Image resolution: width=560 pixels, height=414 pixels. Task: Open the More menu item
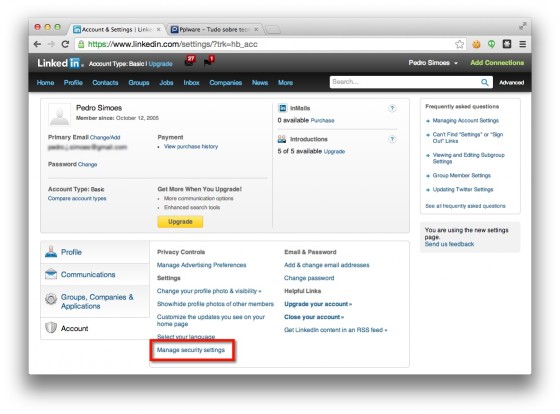[x=285, y=83]
